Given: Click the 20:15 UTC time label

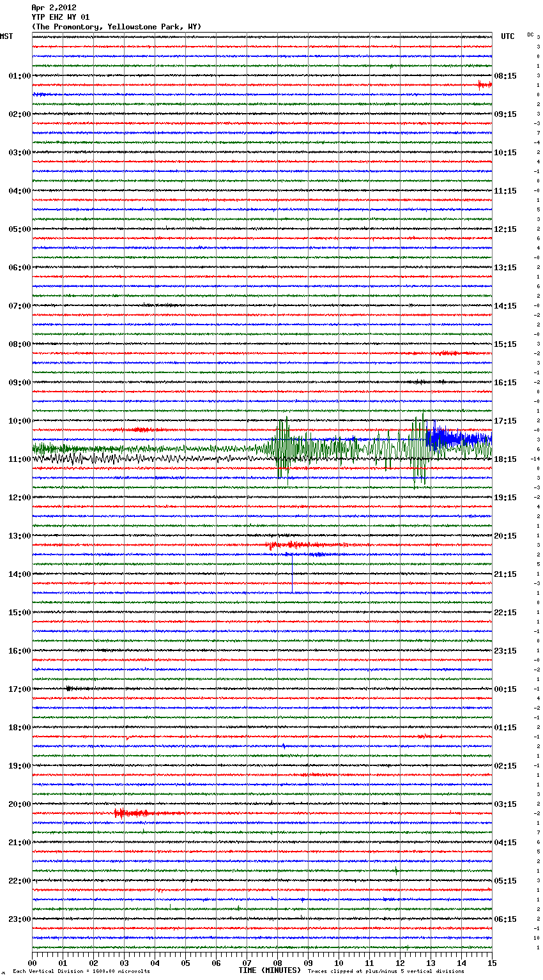Looking at the screenshot, I should pos(505,536).
